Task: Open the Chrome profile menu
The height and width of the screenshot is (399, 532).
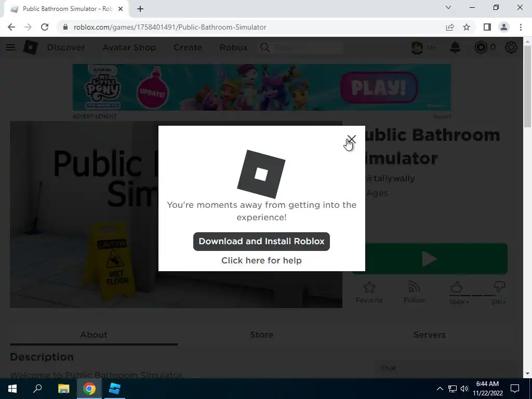Action: pyautogui.click(x=504, y=27)
